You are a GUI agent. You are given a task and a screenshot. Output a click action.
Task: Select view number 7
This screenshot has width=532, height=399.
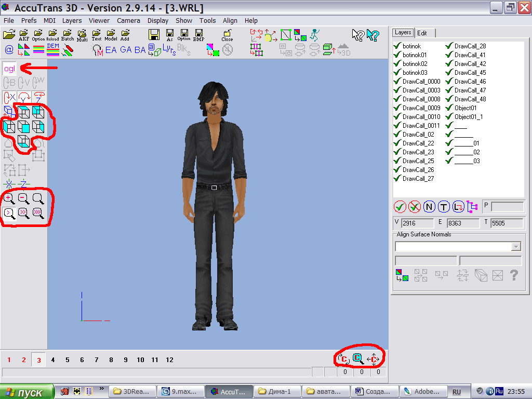pyautogui.click(x=97, y=360)
